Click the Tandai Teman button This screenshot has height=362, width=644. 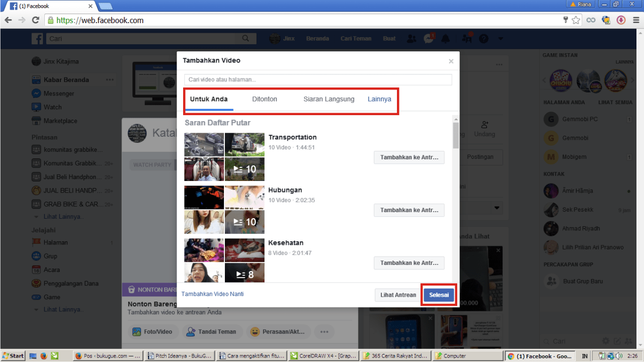tap(212, 332)
